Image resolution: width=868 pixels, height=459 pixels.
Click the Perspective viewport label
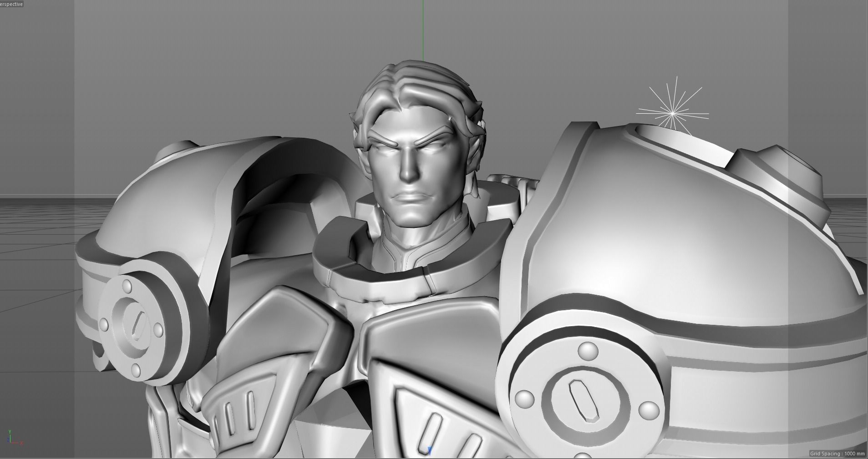[11, 4]
